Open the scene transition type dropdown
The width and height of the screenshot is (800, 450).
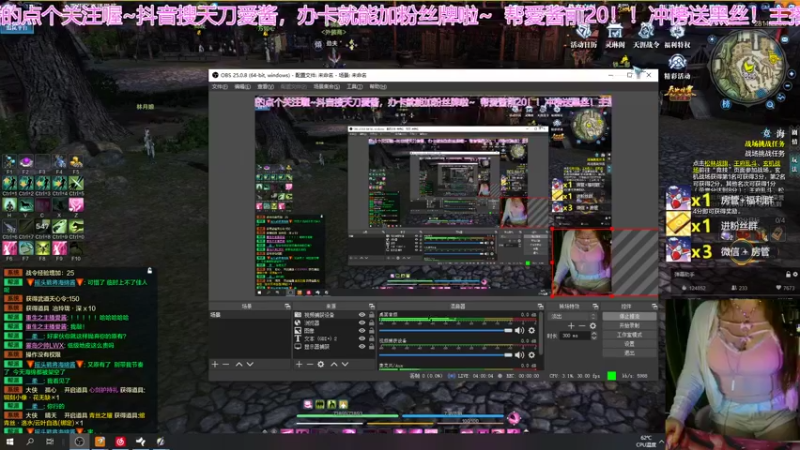[x=572, y=316]
